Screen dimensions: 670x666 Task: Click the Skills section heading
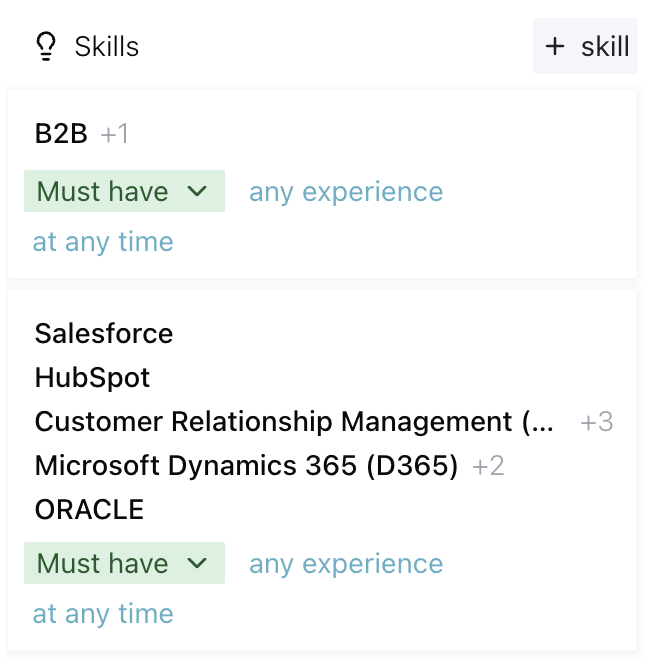pyautogui.click(x=106, y=46)
